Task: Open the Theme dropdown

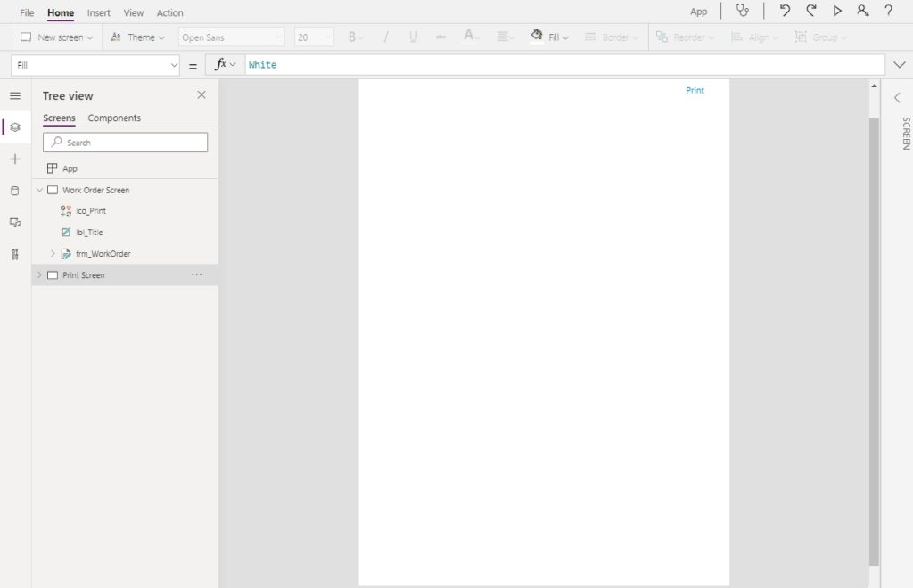Action: click(x=138, y=37)
